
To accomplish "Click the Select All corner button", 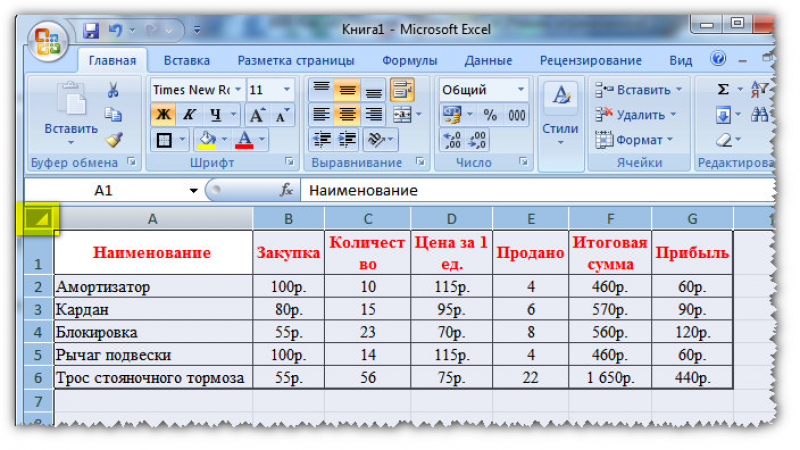I will coord(39,219).
